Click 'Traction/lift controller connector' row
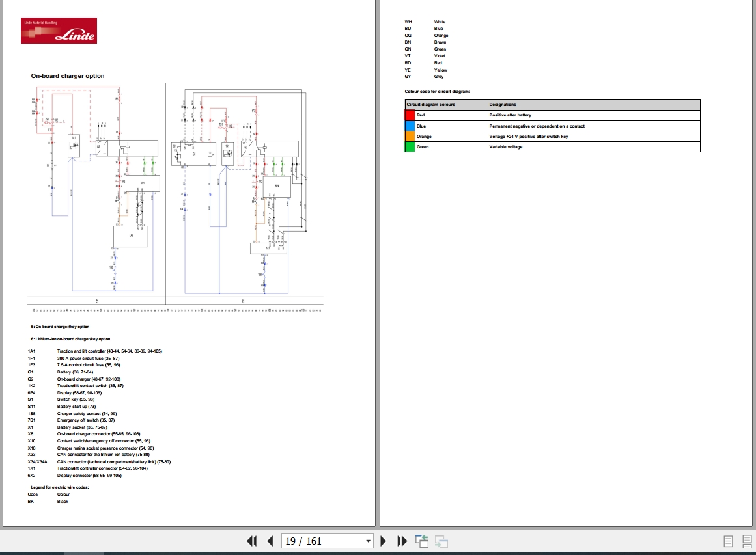Image resolution: width=756 pixels, height=555 pixels. 88,468
